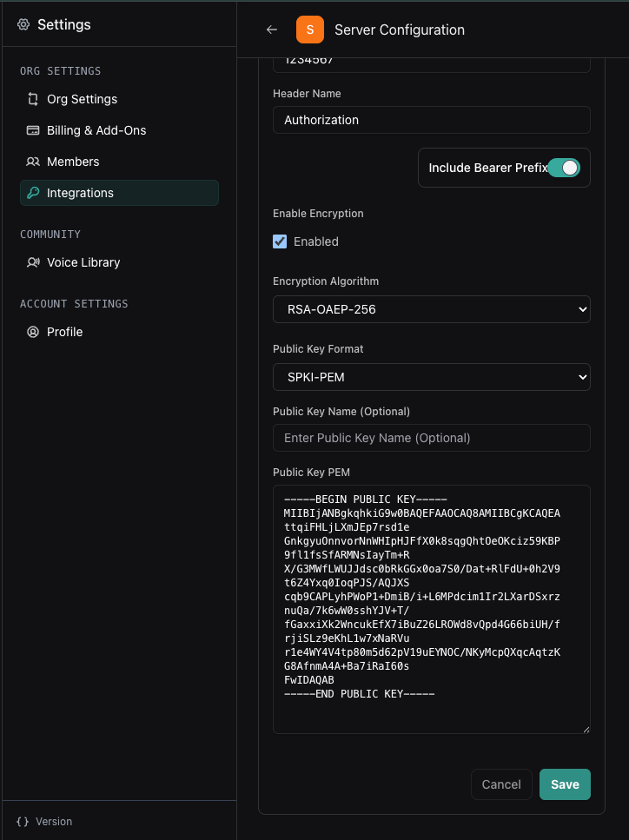The height and width of the screenshot is (840, 629).
Task: Expand the Public Key Format dropdown
Action: click(432, 377)
